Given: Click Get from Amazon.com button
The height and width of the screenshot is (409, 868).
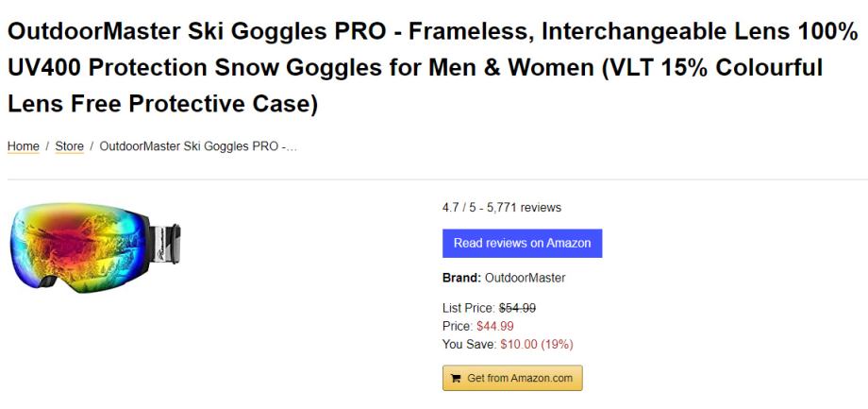Looking at the screenshot, I should 512,379.
